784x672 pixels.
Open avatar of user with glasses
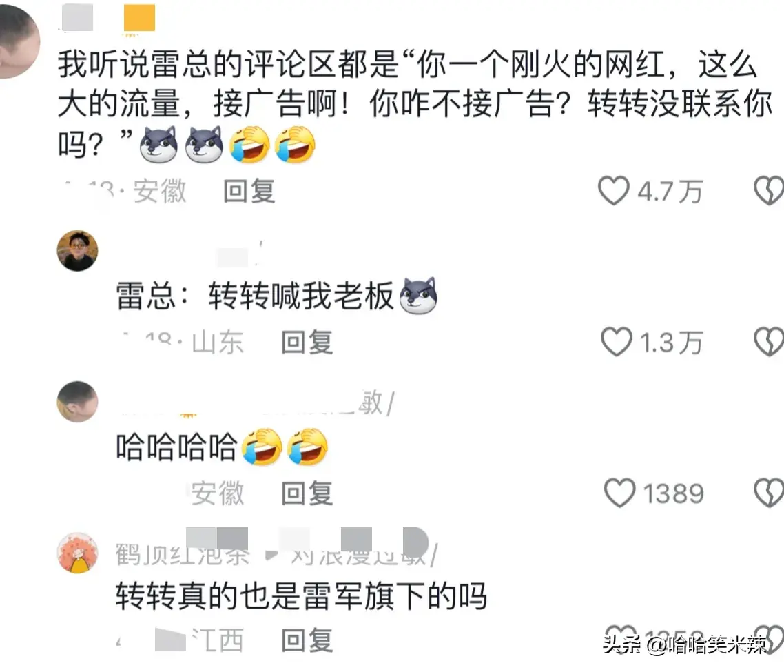(x=77, y=251)
